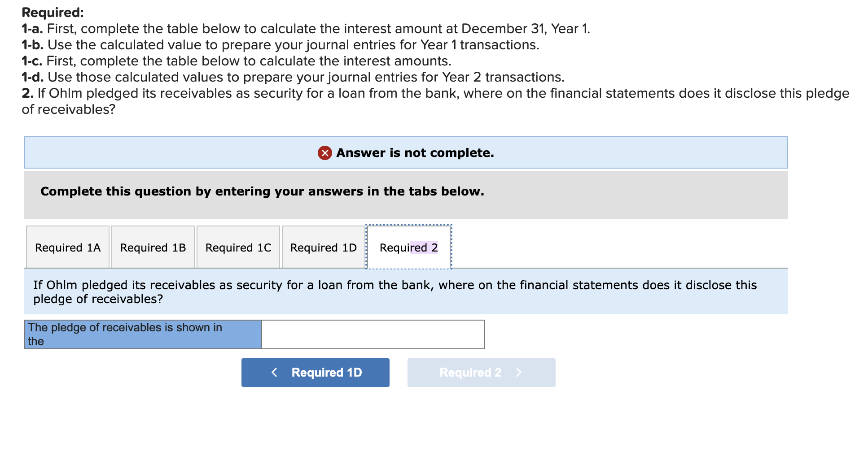Switch to the Required 1A tab
Viewport: 868px width, 460px height.
[67, 247]
